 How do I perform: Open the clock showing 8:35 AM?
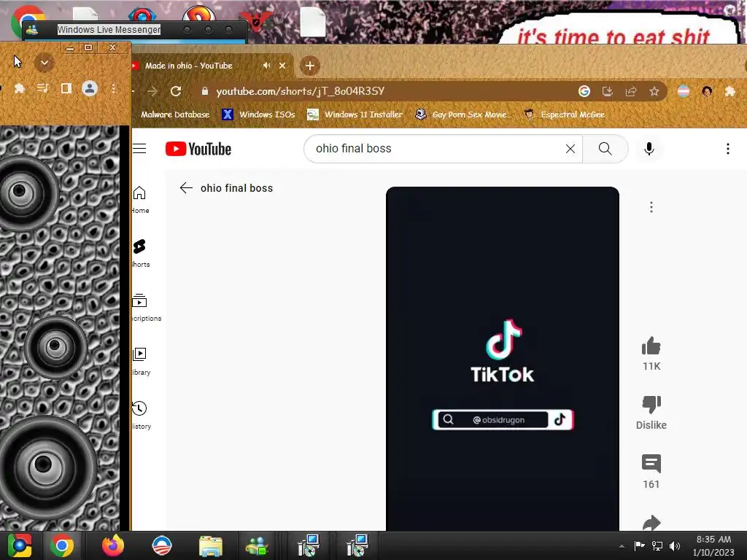pyautogui.click(x=713, y=545)
